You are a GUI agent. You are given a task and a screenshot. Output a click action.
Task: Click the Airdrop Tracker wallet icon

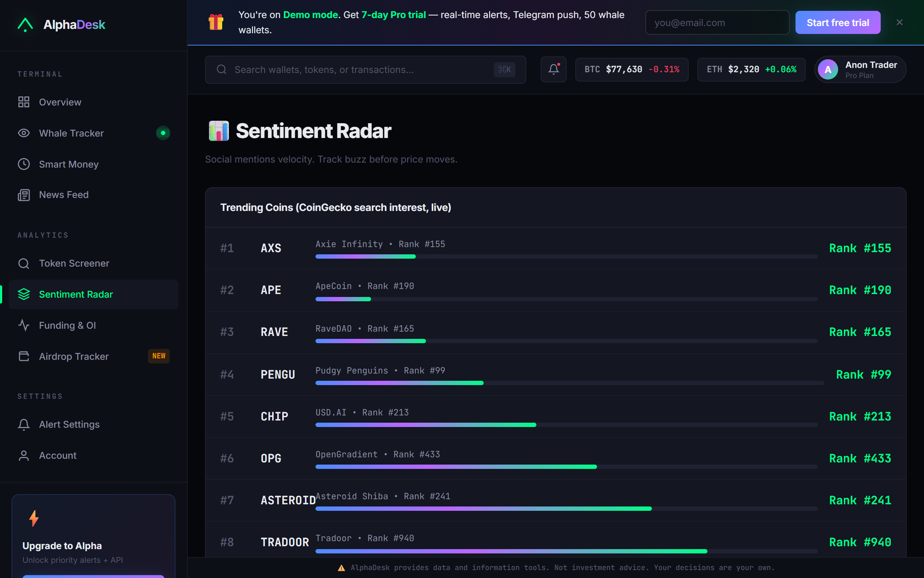coord(24,356)
